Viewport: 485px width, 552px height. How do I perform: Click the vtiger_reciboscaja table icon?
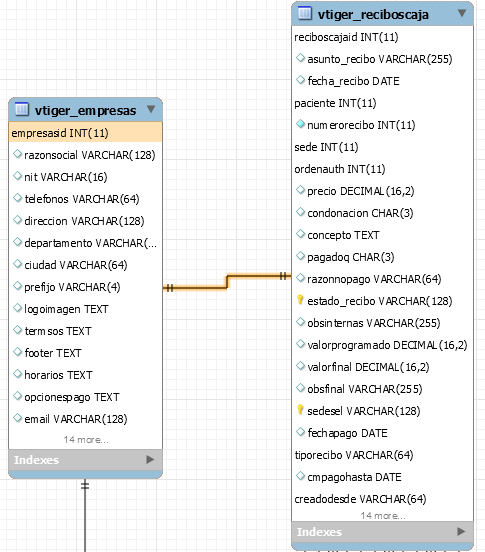pos(305,13)
